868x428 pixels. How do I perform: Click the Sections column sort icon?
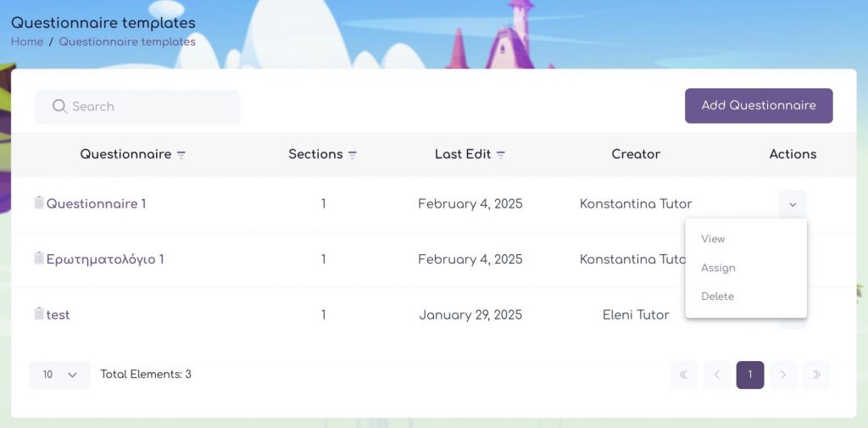353,155
